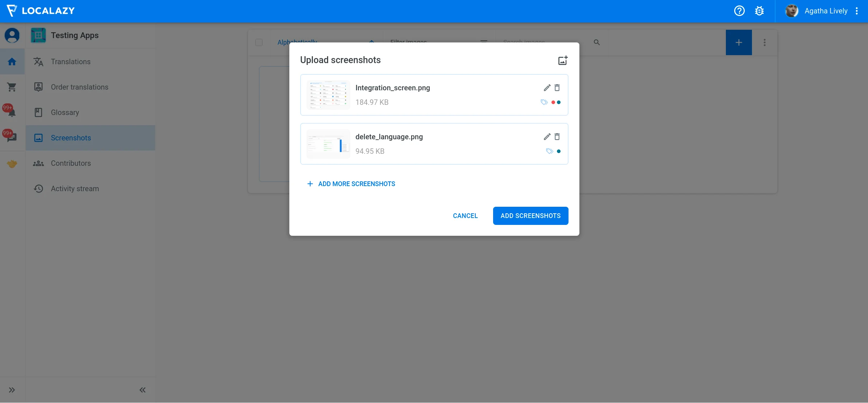Select the Order translations icon
Screen dimensions: 868x403
pos(38,87)
